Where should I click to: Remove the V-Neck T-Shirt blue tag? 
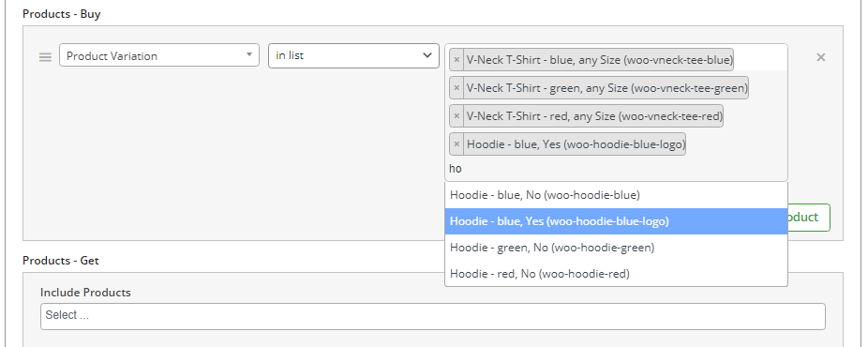pos(456,60)
